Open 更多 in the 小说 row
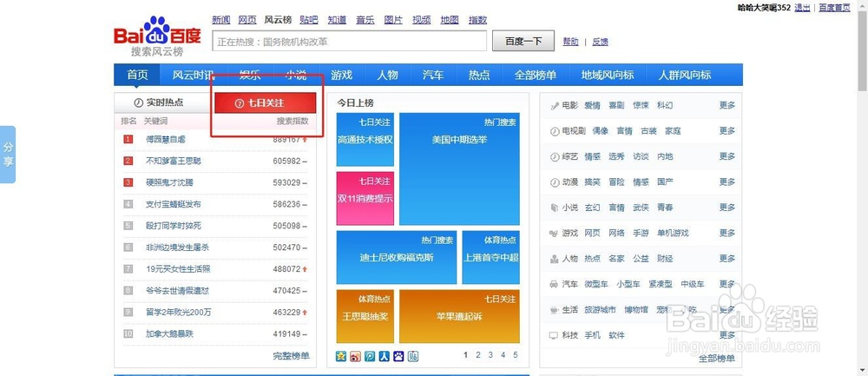 pos(727,208)
